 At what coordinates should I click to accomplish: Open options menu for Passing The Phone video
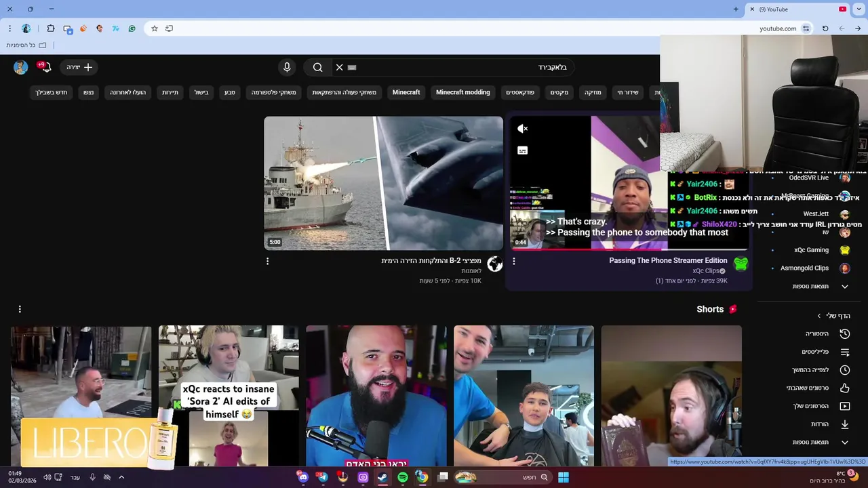pyautogui.click(x=513, y=261)
